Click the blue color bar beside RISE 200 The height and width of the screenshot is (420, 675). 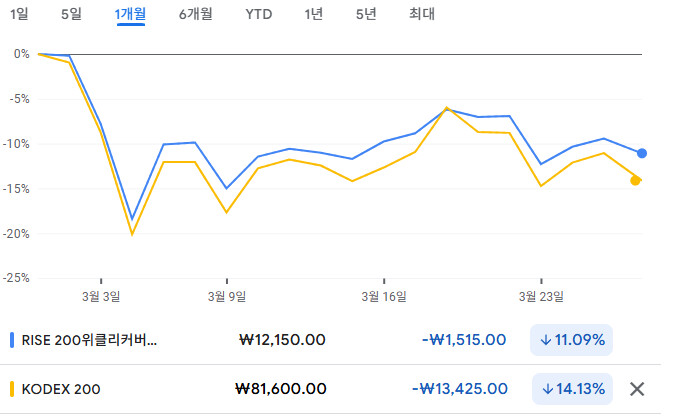tap(10, 340)
